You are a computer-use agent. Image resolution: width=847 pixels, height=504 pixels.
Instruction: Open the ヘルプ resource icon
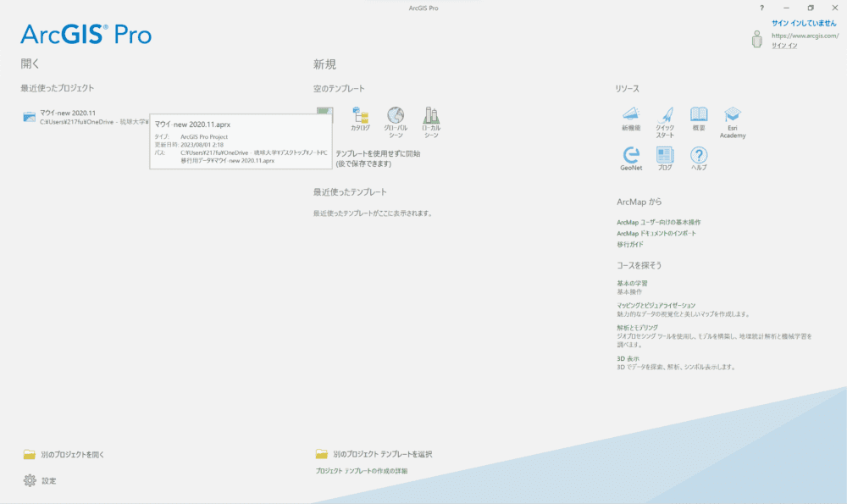point(699,155)
